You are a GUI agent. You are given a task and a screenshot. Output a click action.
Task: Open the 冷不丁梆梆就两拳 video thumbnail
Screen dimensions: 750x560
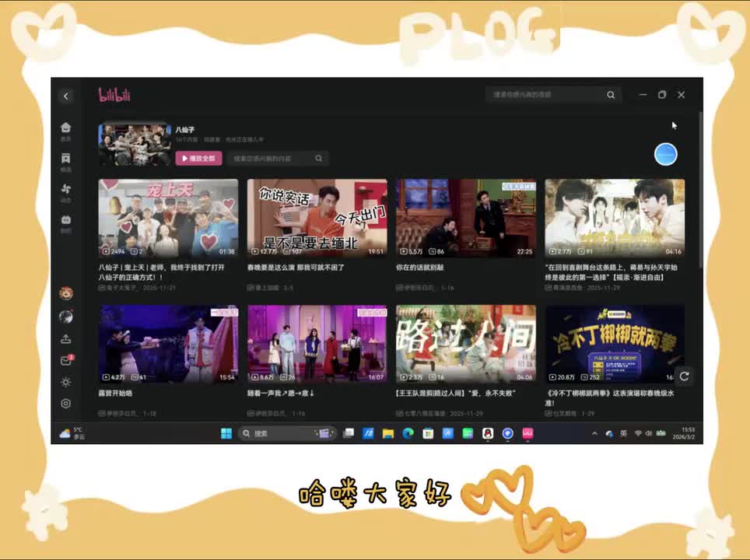pyautogui.click(x=615, y=344)
